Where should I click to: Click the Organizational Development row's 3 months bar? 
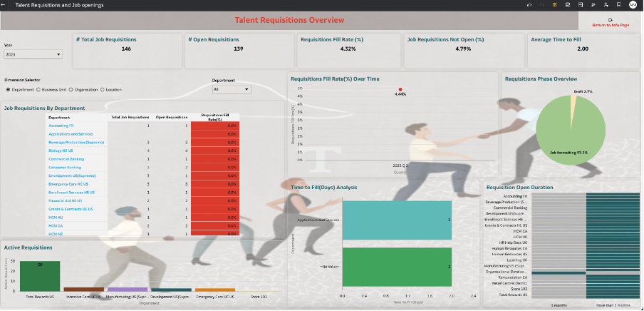coord(559,272)
